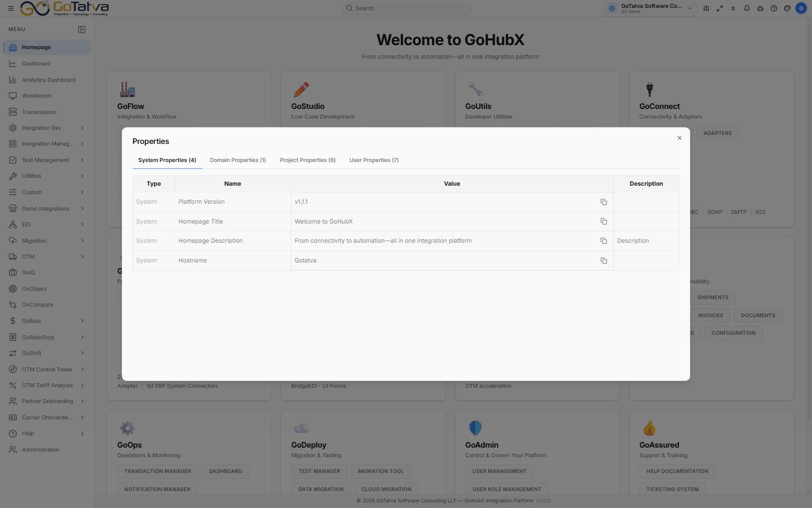Expand the EDI menu chevron
Screen dimensions: 812x508
[82, 225]
